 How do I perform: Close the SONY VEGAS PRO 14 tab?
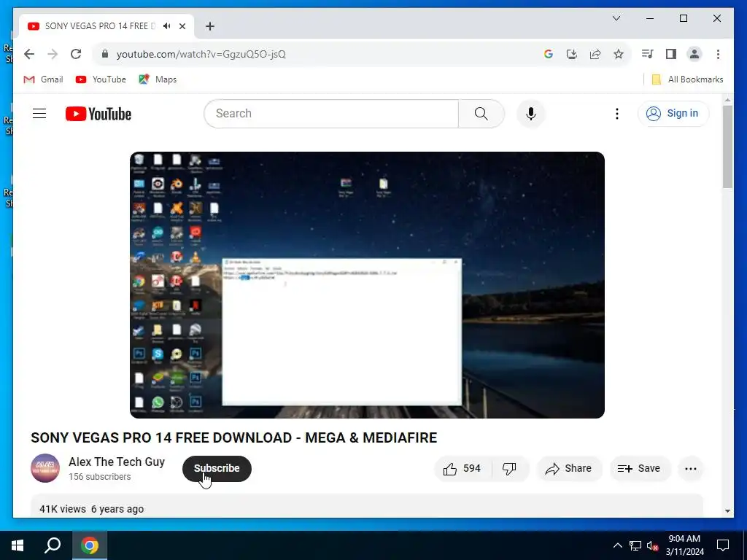click(x=182, y=26)
